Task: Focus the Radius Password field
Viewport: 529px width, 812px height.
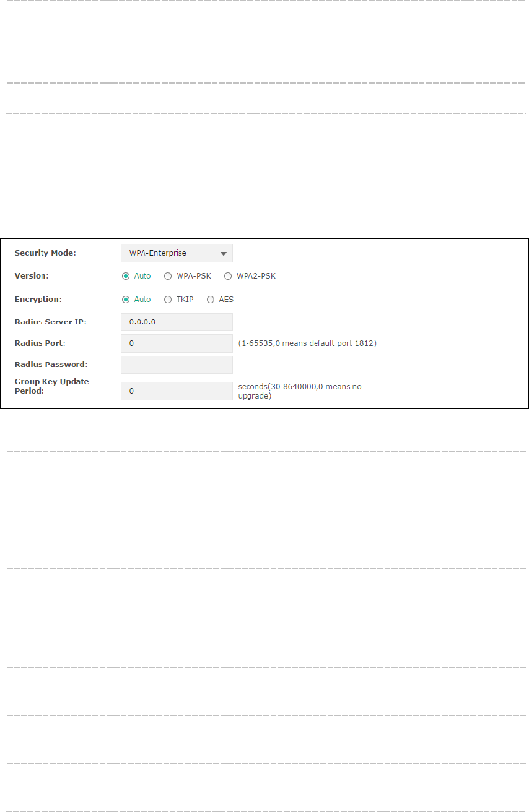Action: point(177,365)
